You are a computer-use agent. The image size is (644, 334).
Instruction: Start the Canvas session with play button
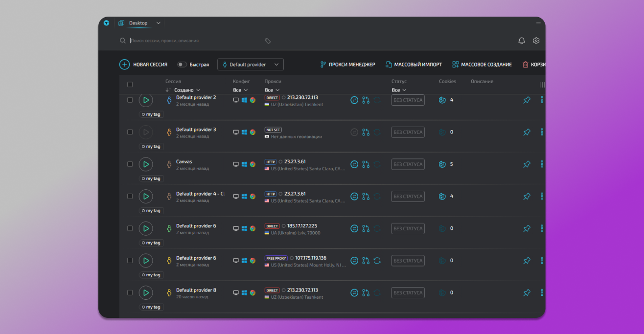[145, 164]
